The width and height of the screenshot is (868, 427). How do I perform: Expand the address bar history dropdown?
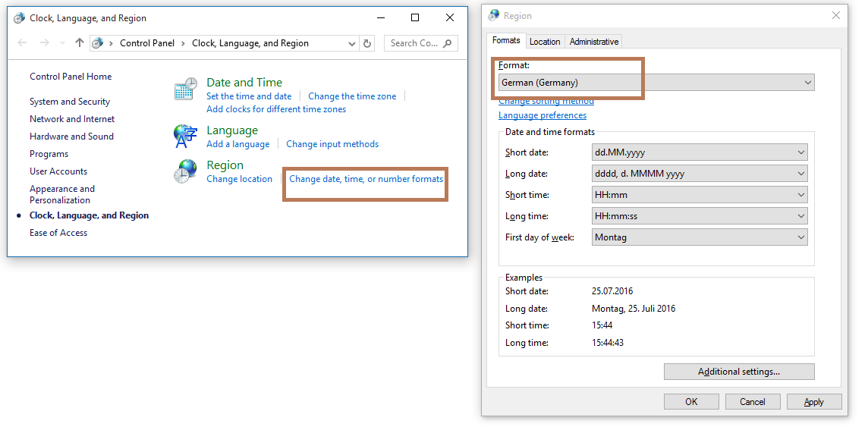[352, 44]
